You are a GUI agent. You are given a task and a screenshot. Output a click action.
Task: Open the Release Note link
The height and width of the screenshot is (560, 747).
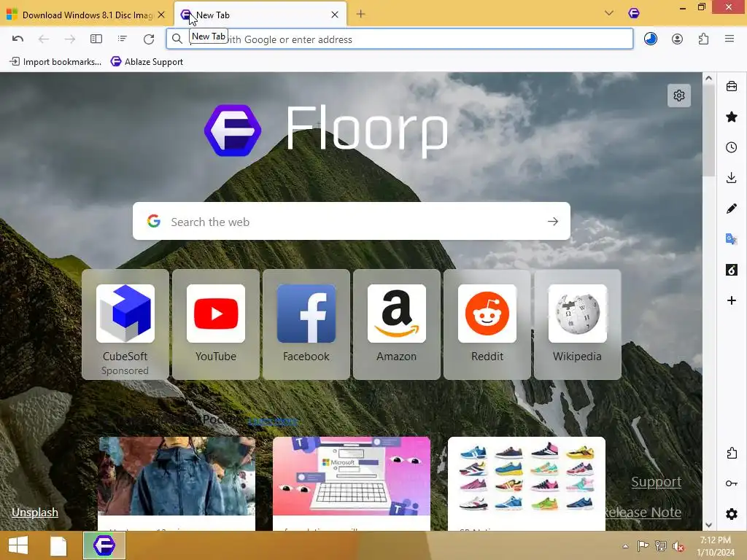[x=642, y=513]
